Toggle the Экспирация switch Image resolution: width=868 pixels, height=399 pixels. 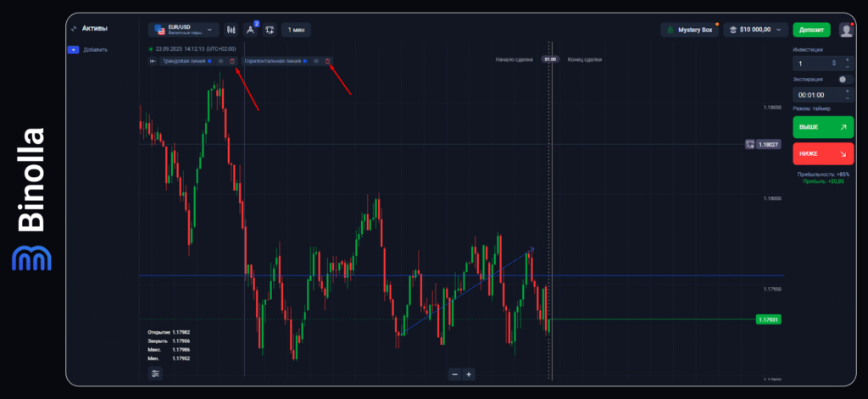click(844, 79)
